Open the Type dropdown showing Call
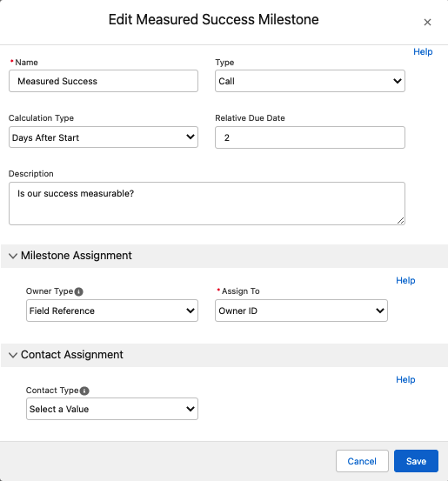 (310, 81)
